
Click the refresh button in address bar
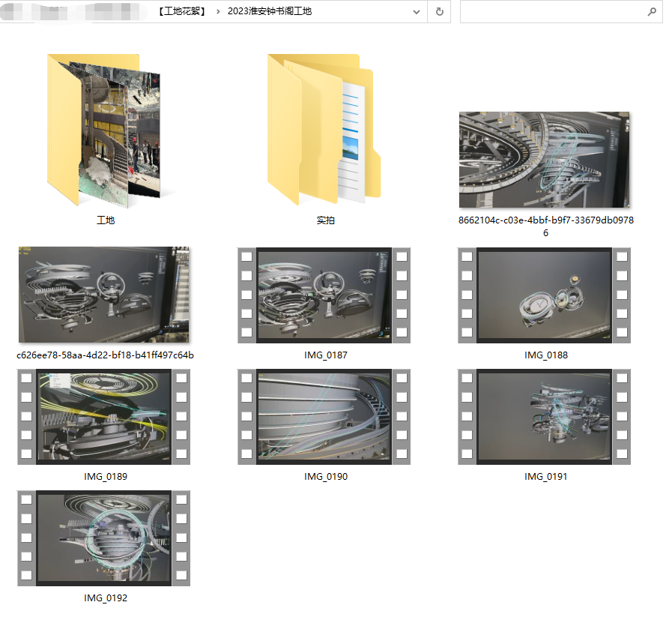[x=439, y=12]
